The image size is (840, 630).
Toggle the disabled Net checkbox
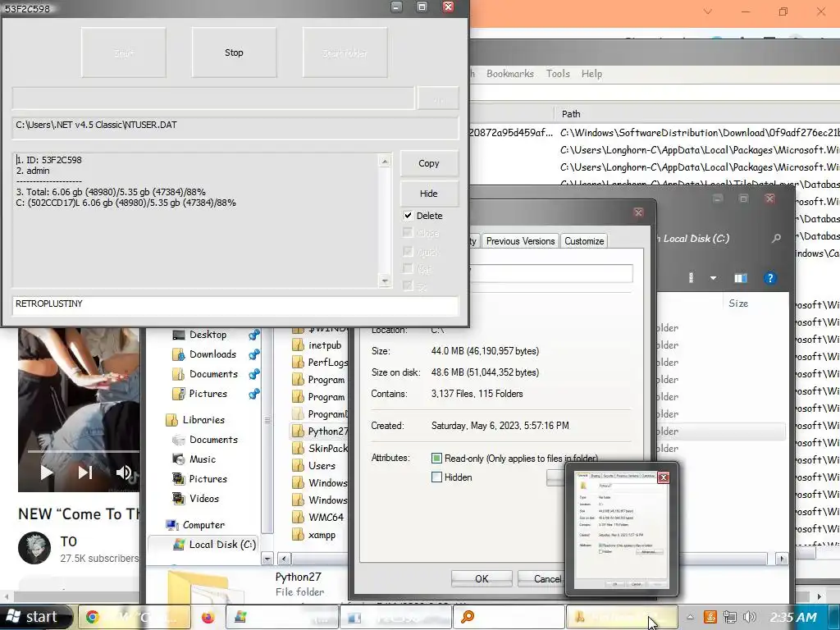[x=409, y=268]
